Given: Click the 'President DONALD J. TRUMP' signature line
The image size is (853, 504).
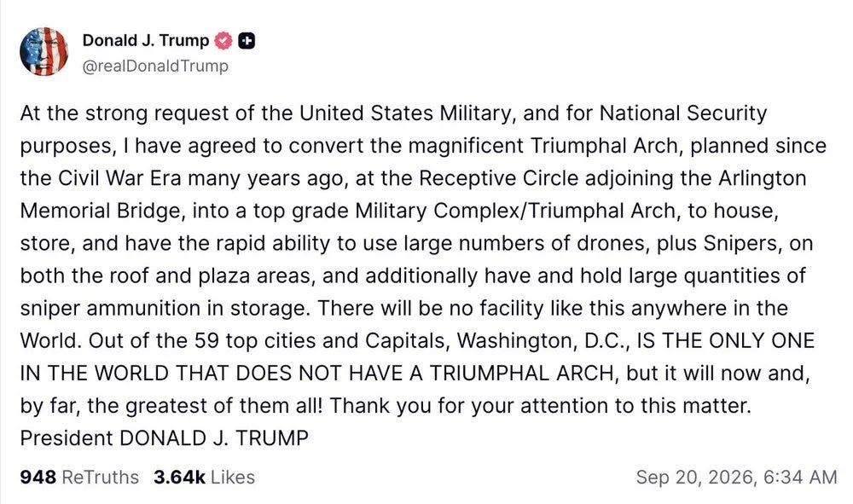Looking at the screenshot, I should [165, 437].
